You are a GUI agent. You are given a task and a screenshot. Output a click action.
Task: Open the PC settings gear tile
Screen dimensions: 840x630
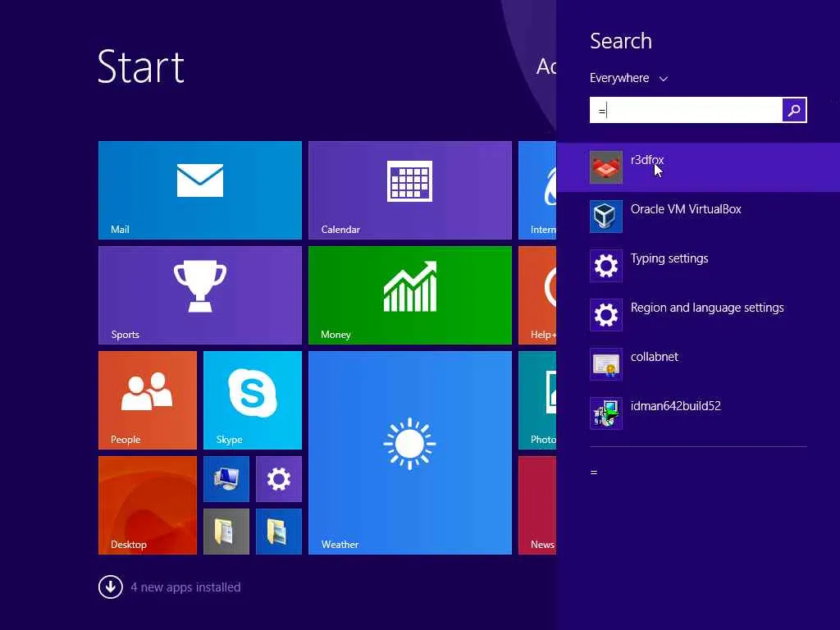[x=279, y=479]
